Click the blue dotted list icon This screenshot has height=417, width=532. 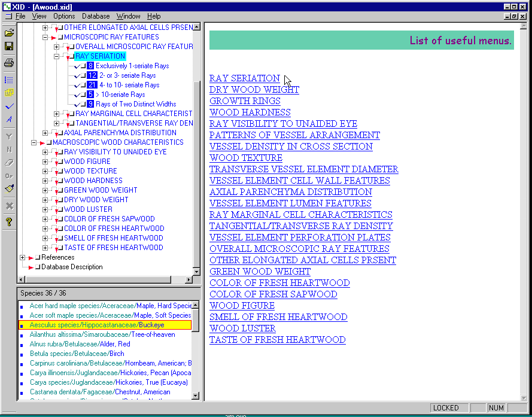click(9, 80)
